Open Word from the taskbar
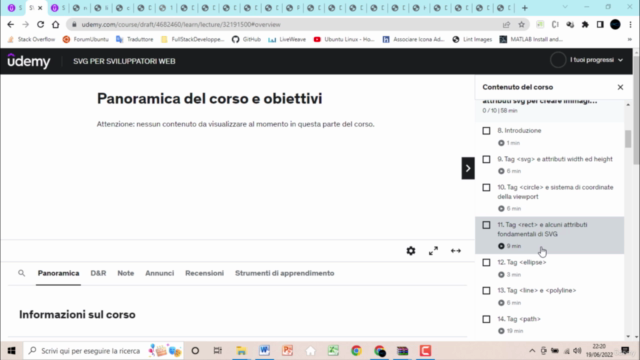Viewport: 640px width, 360px height. pyautogui.click(x=264, y=351)
